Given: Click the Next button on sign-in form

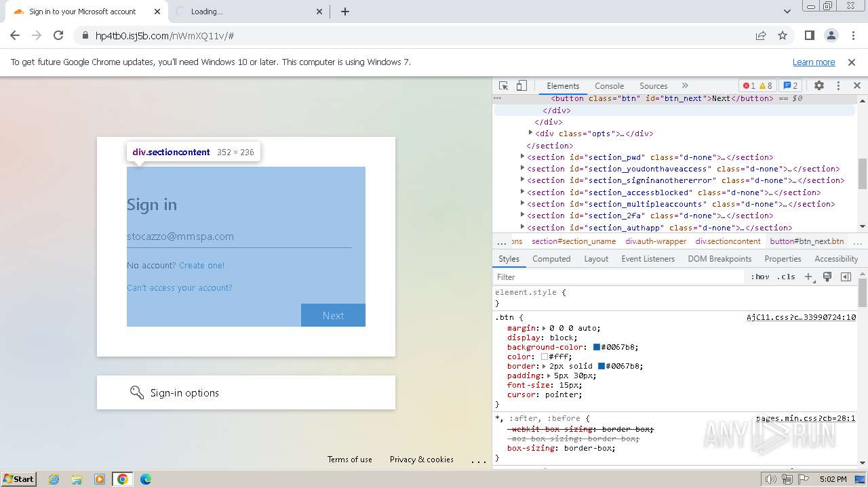Looking at the screenshot, I should pyautogui.click(x=333, y=315).
